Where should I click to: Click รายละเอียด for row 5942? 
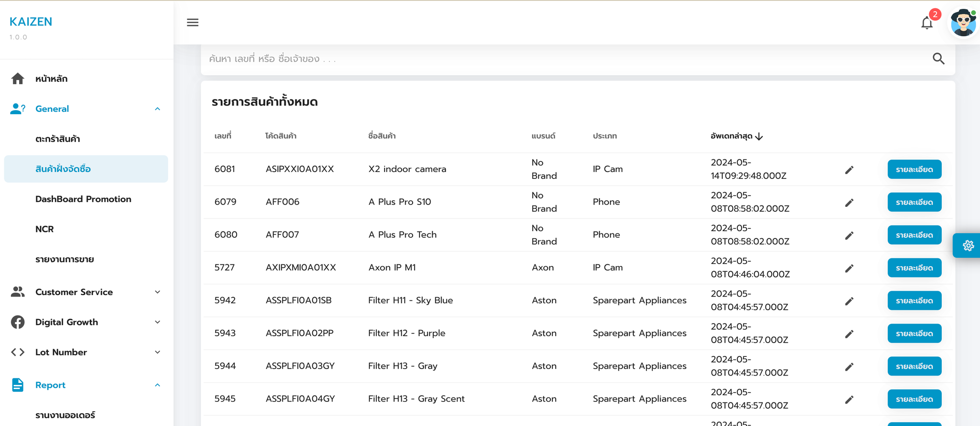pos(914,301)
